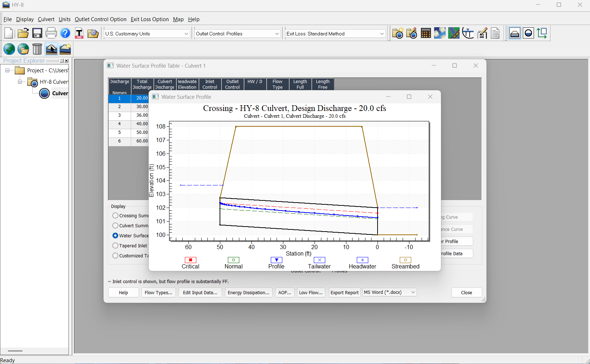Save the project with floppy disk icon
This screenshot has width=590, height=364.
click(37, 33)
